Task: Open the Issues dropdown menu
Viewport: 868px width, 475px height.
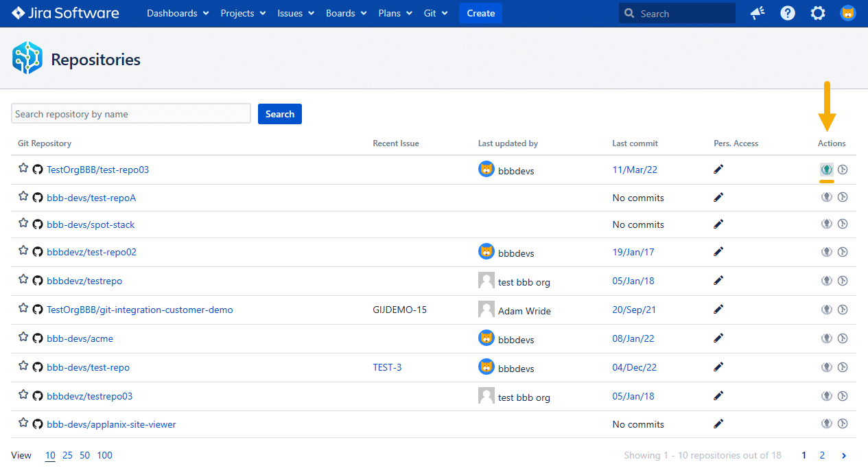Action: pos(296,13)
